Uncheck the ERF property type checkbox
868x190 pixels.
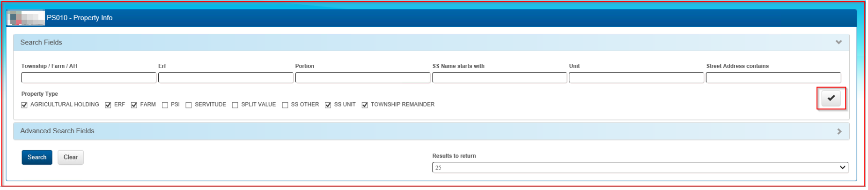point(108,105)
